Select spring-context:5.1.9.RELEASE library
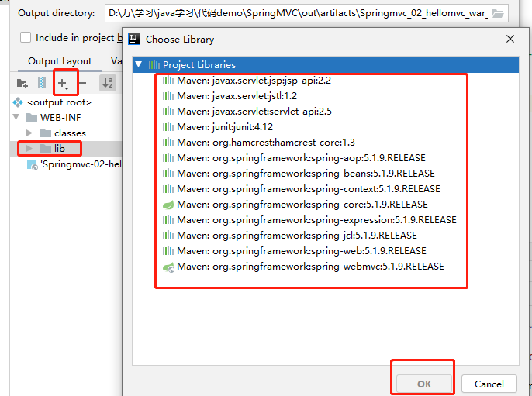 309,189
